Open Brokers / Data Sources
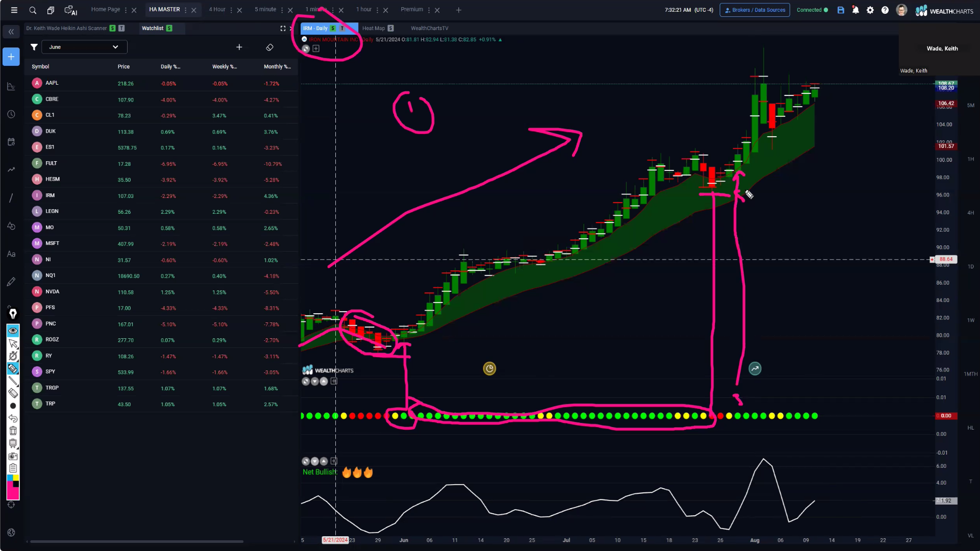The height and width of the screenshot is (551, 980). (x=754, y=10)
